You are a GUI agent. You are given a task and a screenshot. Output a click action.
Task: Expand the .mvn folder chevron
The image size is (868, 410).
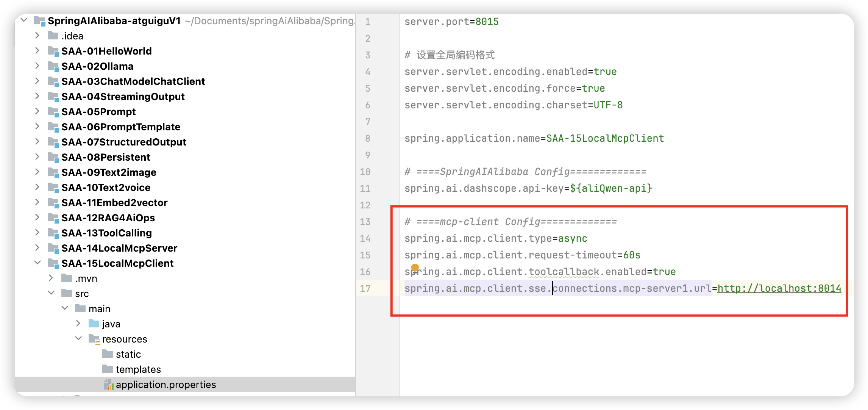[51, 278]
